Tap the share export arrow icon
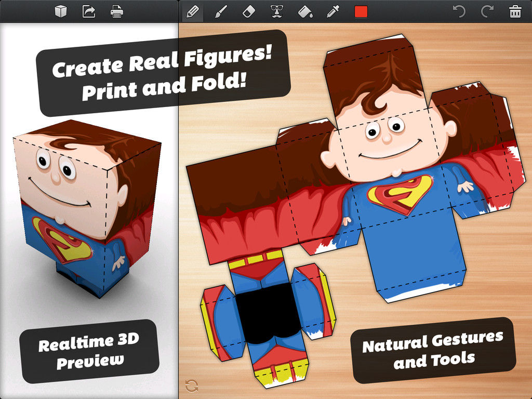Screen dimensions: 532x399 [89, 11]
